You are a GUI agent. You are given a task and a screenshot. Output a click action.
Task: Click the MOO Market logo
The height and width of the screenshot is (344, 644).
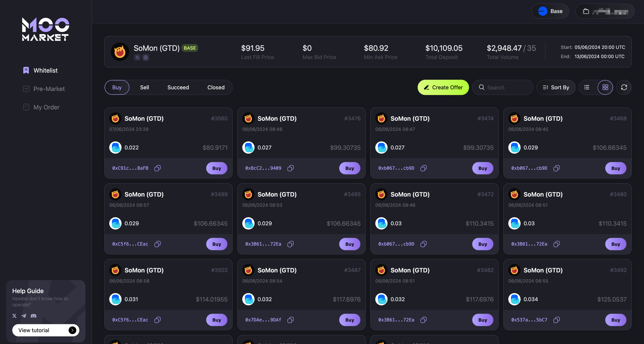point(45,29)
